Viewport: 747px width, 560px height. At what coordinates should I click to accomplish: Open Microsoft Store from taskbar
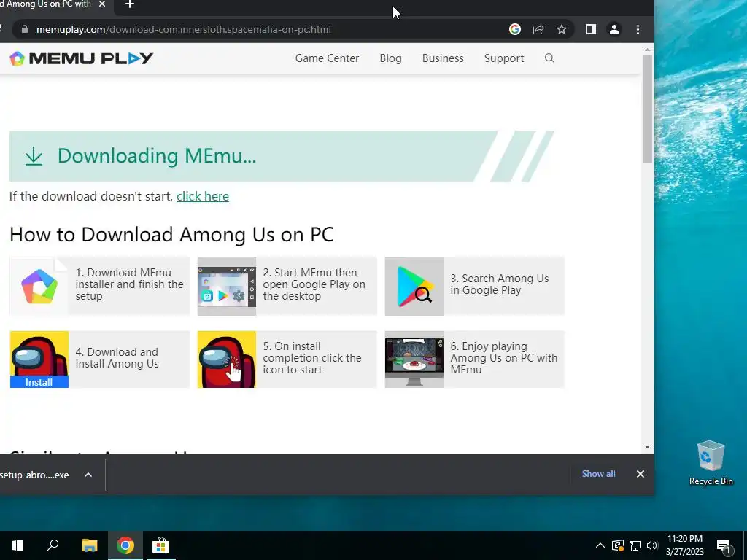[161, 545]
